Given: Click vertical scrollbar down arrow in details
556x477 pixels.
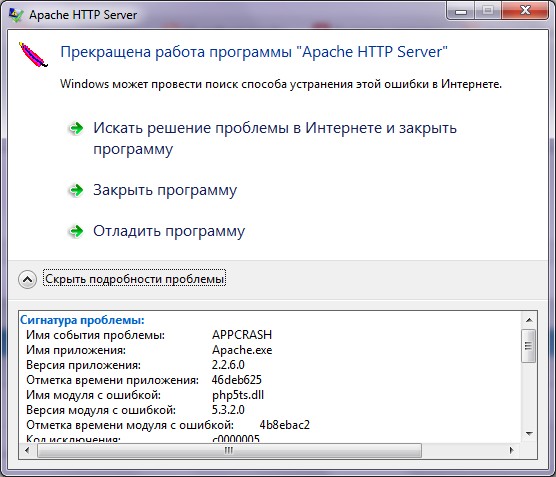Looking at the screenshot, I should (529, 433).
